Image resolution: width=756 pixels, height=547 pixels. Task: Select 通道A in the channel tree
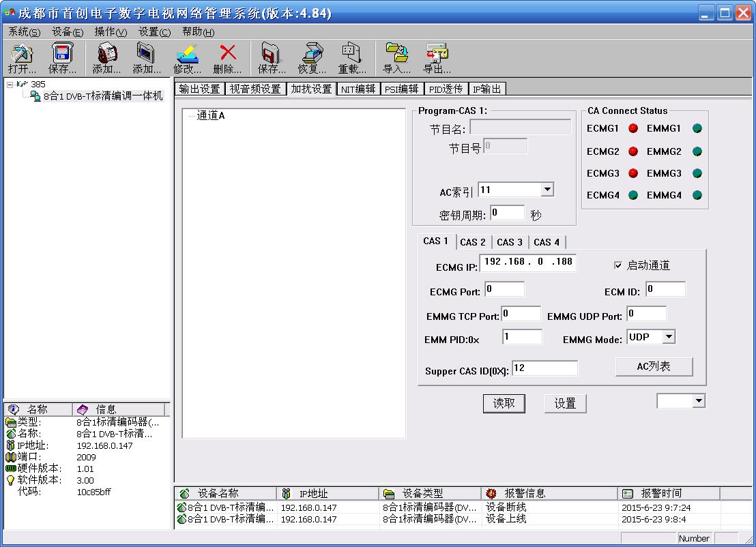[x=211, y=116]
